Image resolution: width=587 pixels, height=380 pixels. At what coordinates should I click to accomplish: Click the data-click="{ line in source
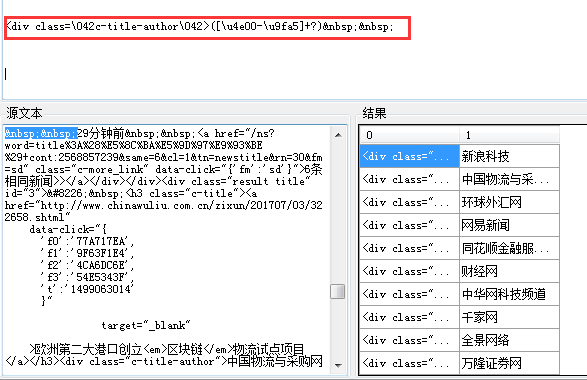coord(68,229)
